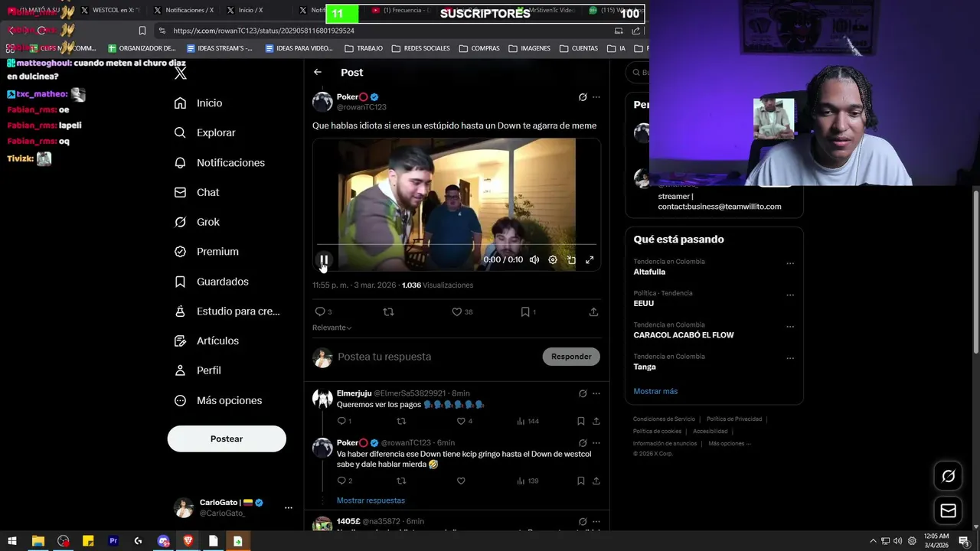The image size is (980, 551).
Task: Click Grok icon on Elmerjuju's reply
Action: pyautogui.click(x=583, y=393)
